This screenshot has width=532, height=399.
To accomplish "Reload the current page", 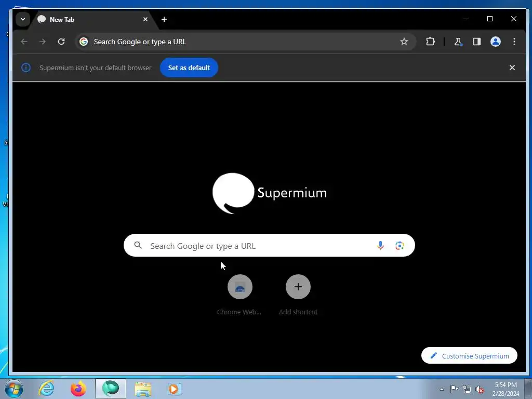I will (61, 42).
